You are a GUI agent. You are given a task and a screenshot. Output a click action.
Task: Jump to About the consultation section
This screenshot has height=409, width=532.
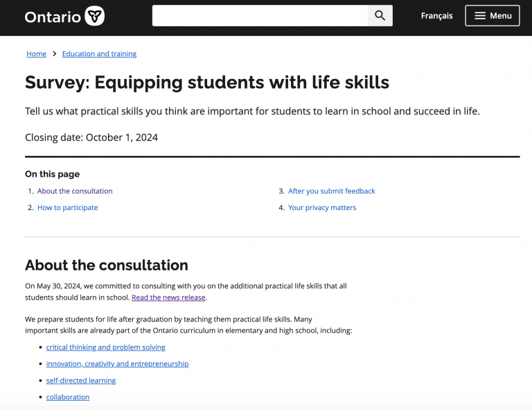[x=75, y=191]
